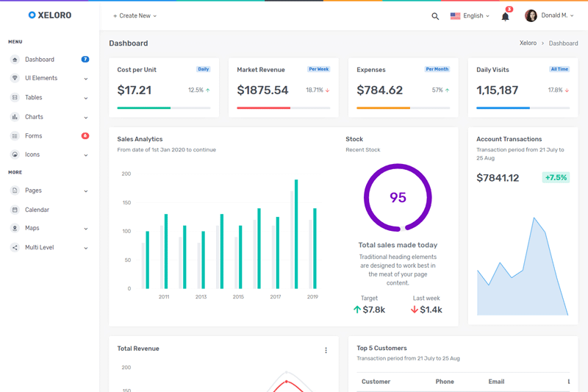Click the Maps pin icon in sidebar
This screenshot has width=588, height=392.
pos(15,229)
